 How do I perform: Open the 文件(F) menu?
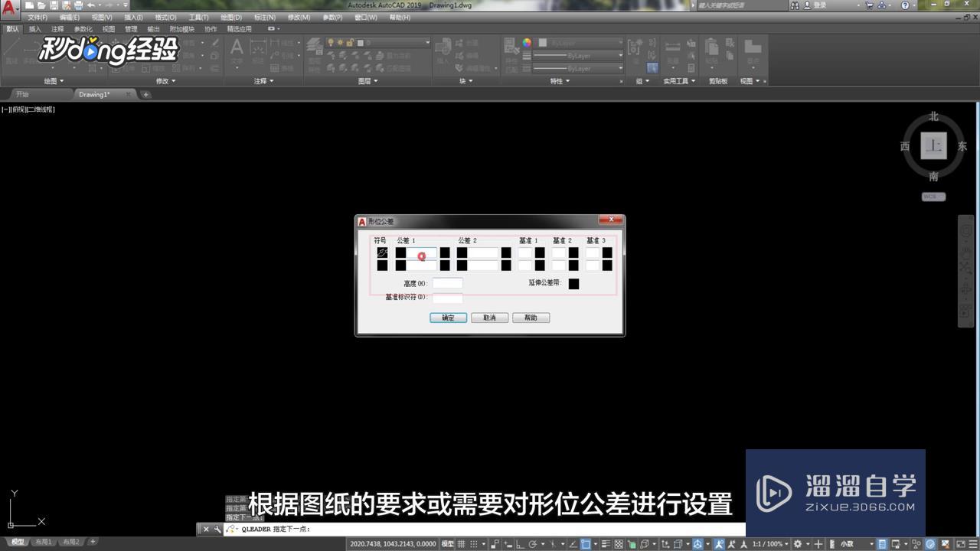[38, 17]
